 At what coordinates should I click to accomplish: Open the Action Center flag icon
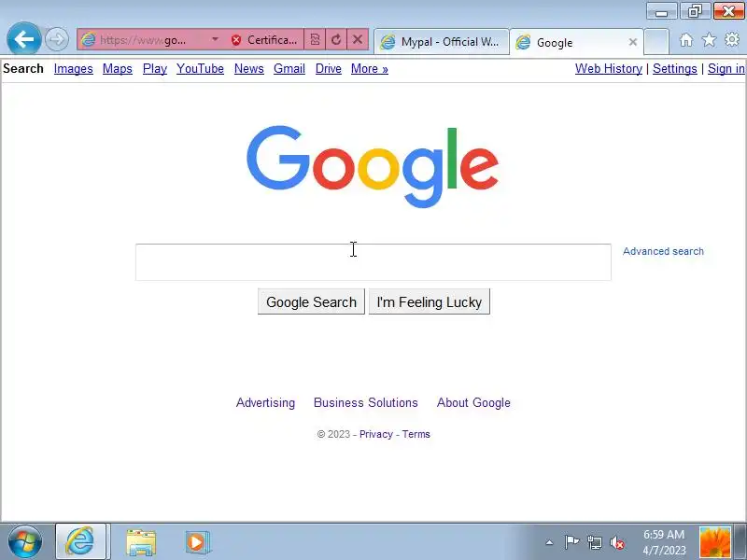571,542
